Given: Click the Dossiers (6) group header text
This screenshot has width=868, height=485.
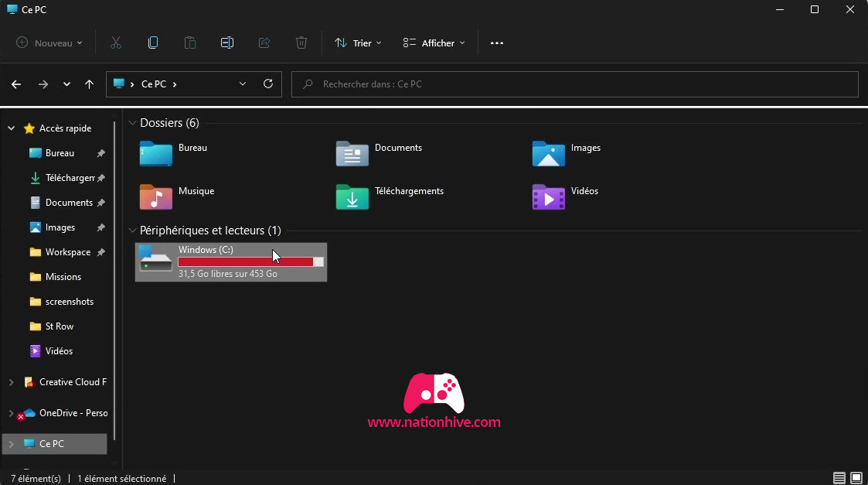Looking at the screenshot, I should [x=169, y=123].
